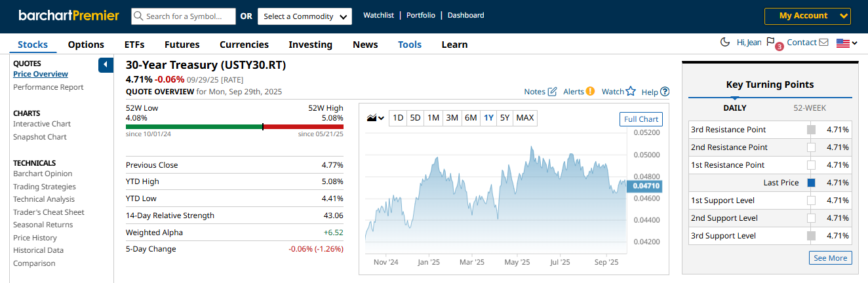The image size is (868, 283).
Task: Open the My Account dropdown
Action: tap(808, 16)
